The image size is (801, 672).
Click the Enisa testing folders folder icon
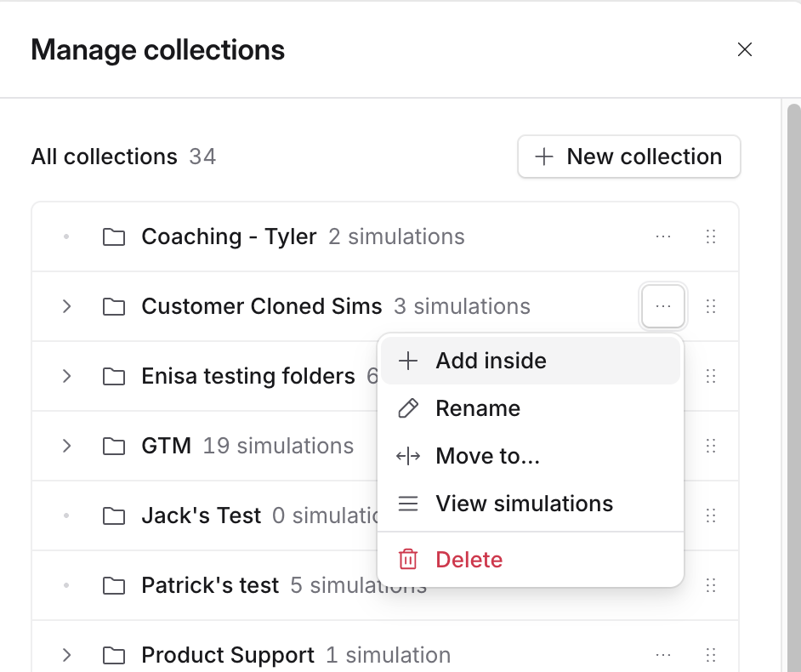pyautogui.click(x=114, y=377)
